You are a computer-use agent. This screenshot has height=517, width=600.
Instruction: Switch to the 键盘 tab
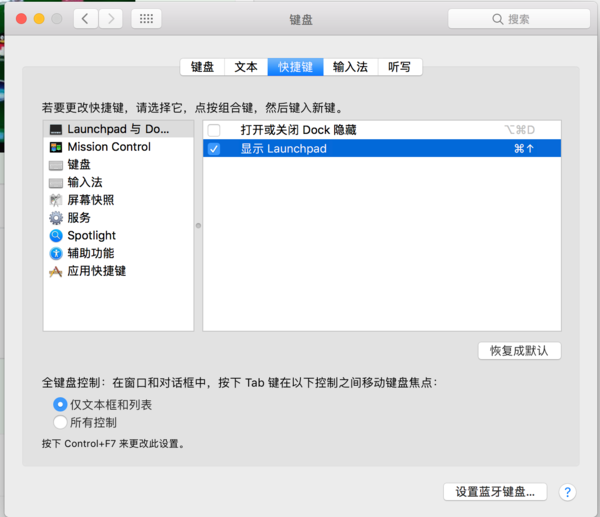click(202, 67)
